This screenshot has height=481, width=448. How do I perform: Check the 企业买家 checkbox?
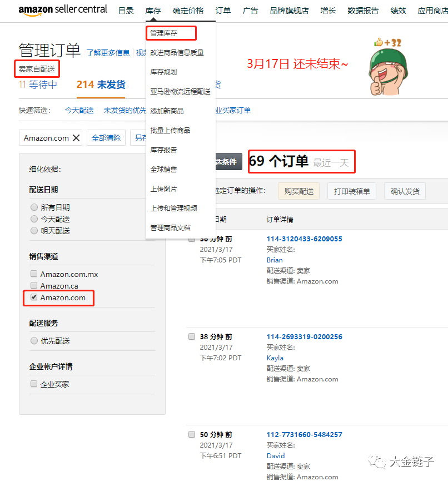pos(34,384)
